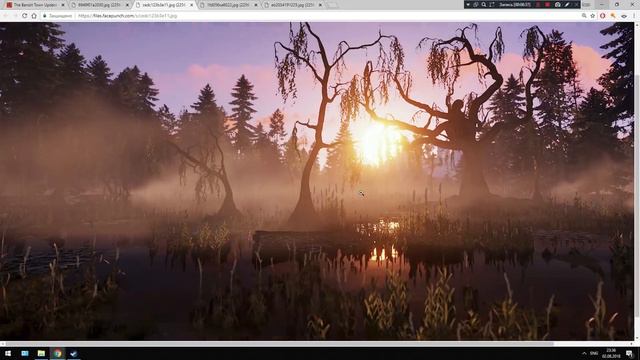Focus the files.facepunch.com address bar

(x=310, y=16)
